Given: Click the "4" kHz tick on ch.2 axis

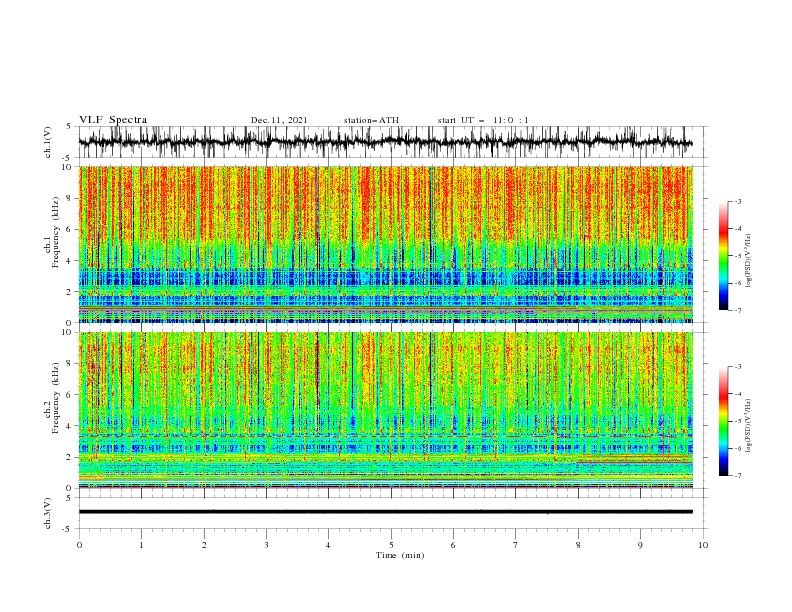Looking at the screenshot, I should [69, 426].
